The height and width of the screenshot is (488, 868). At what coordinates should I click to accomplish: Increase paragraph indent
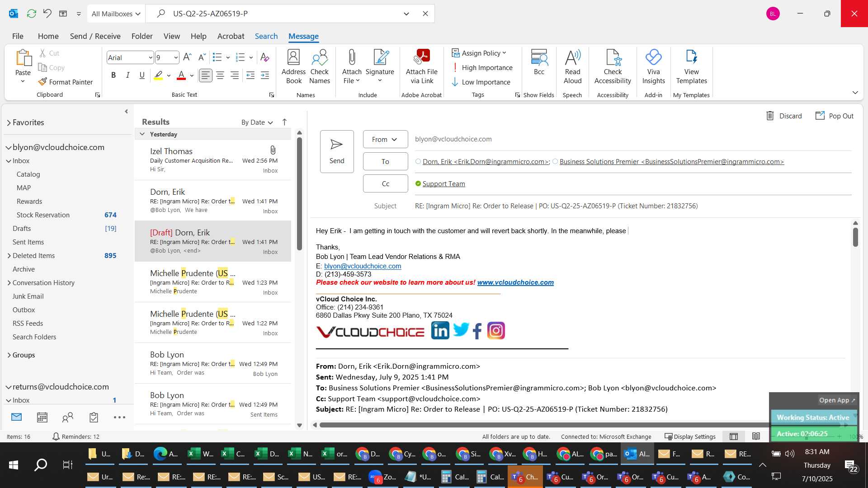point(265,75)
